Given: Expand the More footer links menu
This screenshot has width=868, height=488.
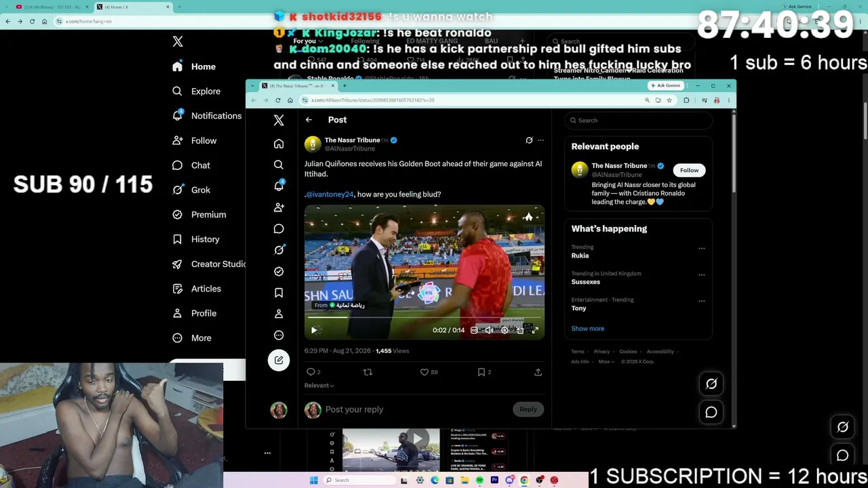Looking at the screenshot, I should (x=607, y=362).
